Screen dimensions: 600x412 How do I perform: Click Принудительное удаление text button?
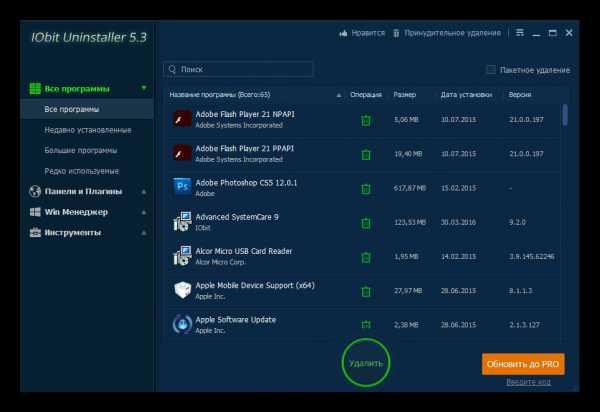[452, 33]
